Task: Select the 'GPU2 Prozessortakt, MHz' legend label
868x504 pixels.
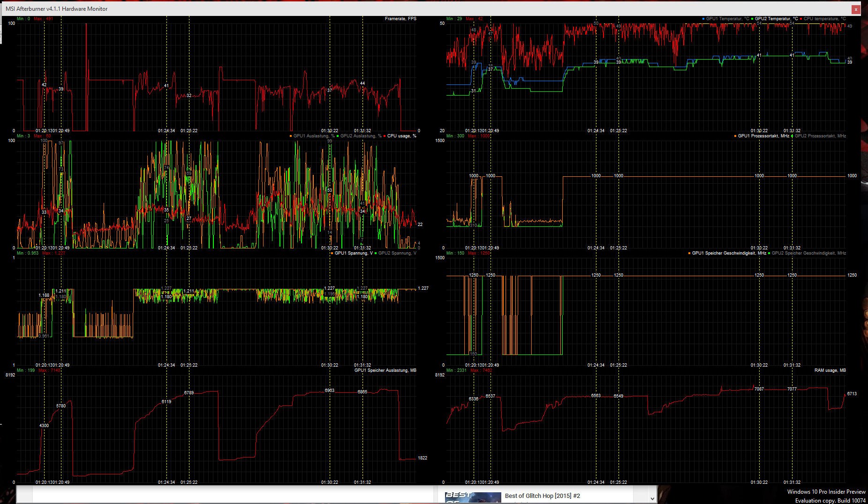Action: (x=821, y=136)
